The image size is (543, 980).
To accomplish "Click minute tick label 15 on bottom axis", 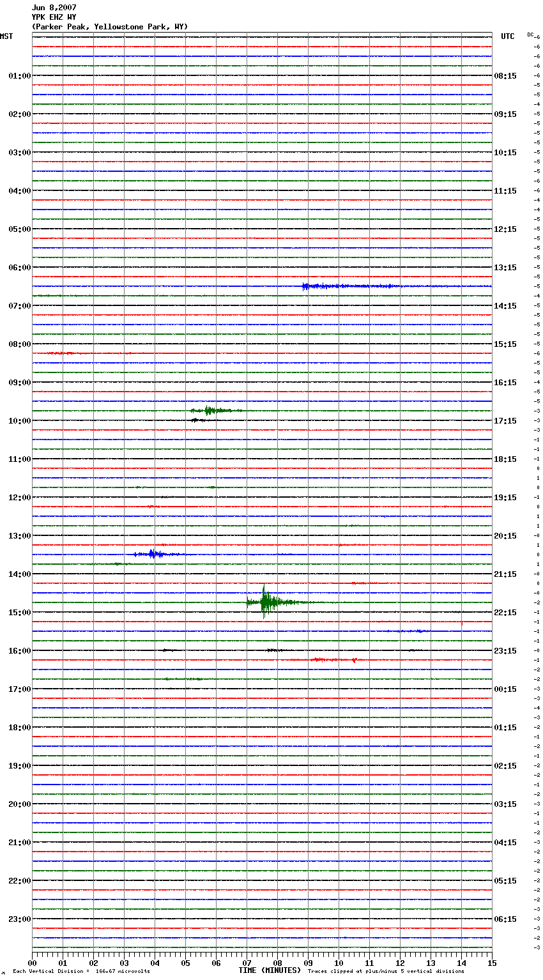I will tap(492, 963).
